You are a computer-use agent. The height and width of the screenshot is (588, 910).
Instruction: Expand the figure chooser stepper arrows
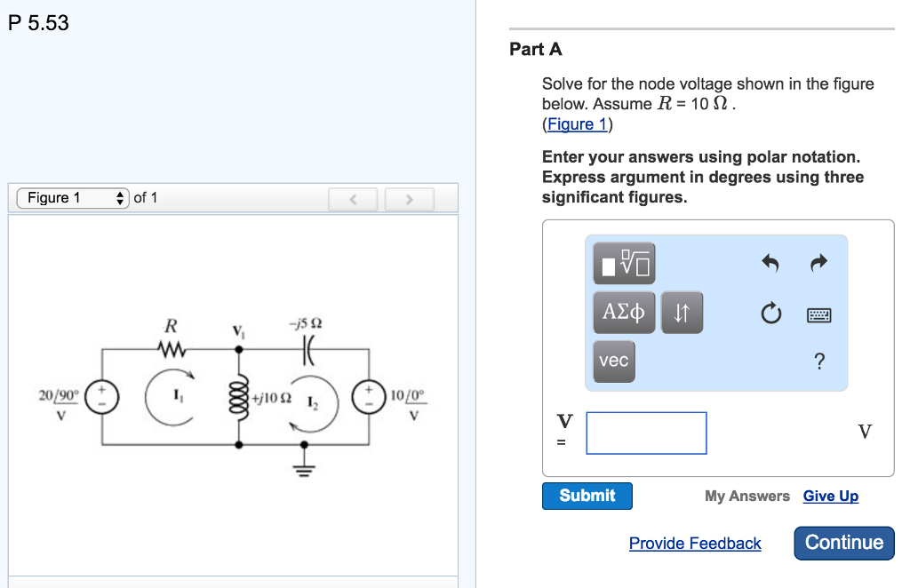click(x=121, y=197)
